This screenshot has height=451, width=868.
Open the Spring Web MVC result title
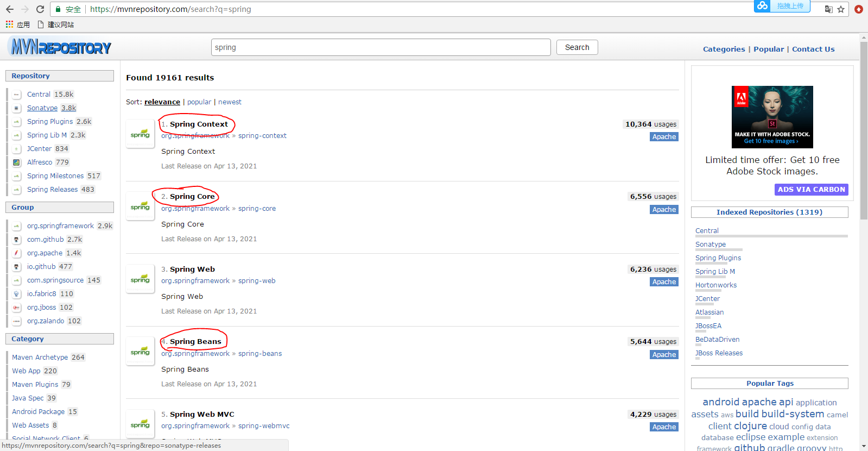[x=202, y=414]
